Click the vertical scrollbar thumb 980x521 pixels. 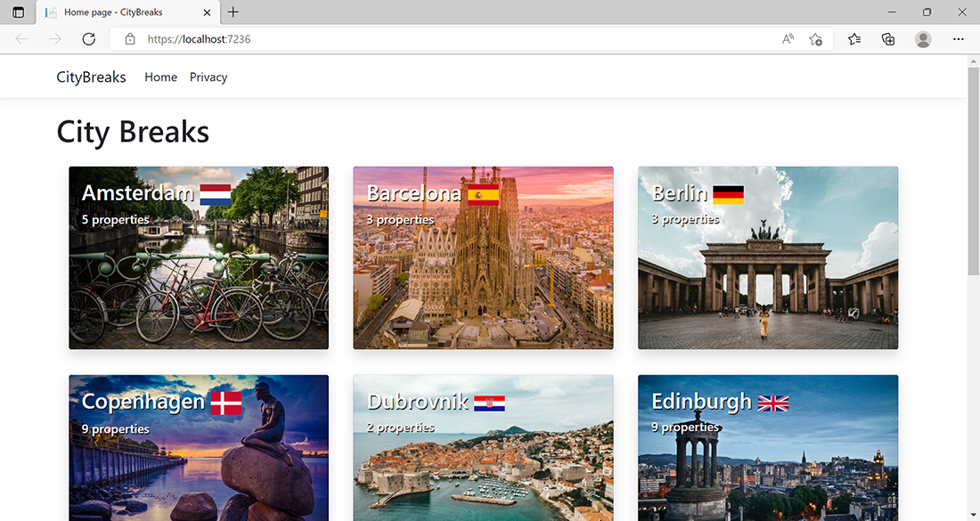click(973, 172)
